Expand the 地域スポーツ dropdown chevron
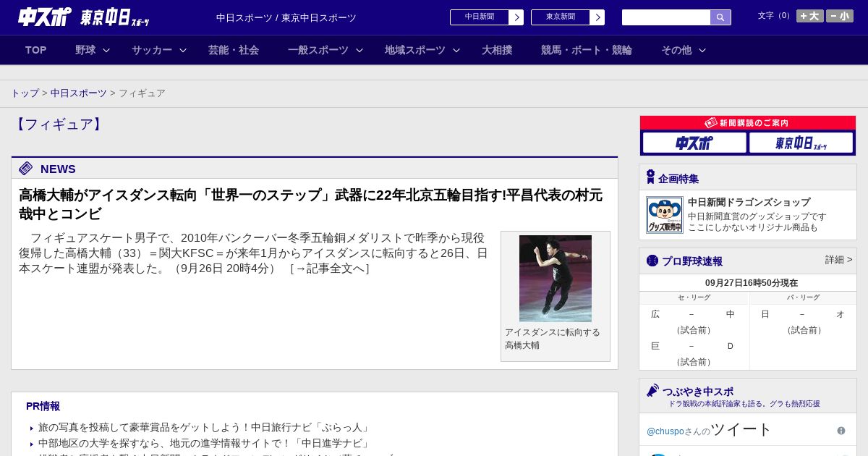This screenshot has width=868, height=456. pos(456,50)
